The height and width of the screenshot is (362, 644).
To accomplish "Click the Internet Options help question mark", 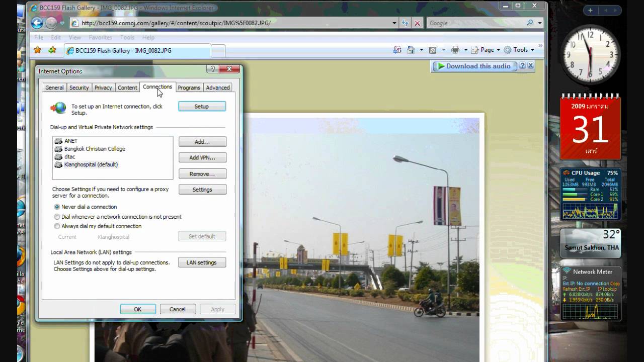I will [x=213, y=69].
